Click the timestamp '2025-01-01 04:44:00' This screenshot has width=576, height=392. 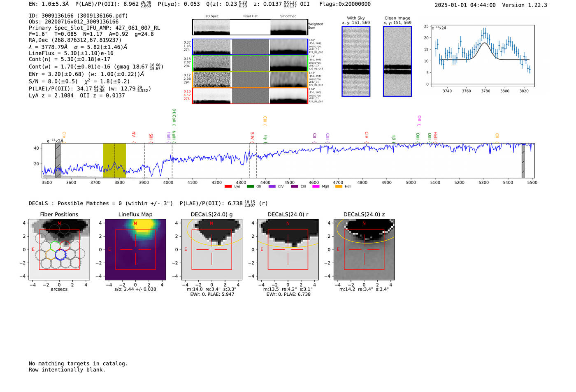(x=465, y=5)
